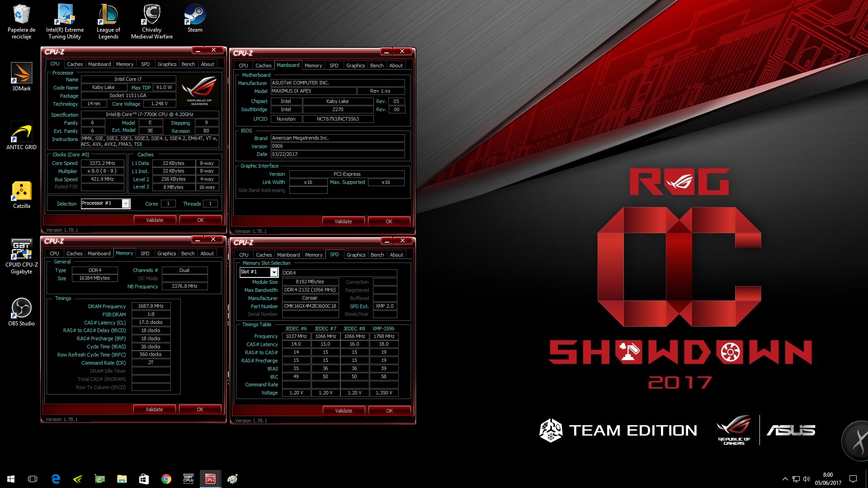Click OK in the CPU tab window
This screenshot has height=488, width=868.
coord(200,220)
